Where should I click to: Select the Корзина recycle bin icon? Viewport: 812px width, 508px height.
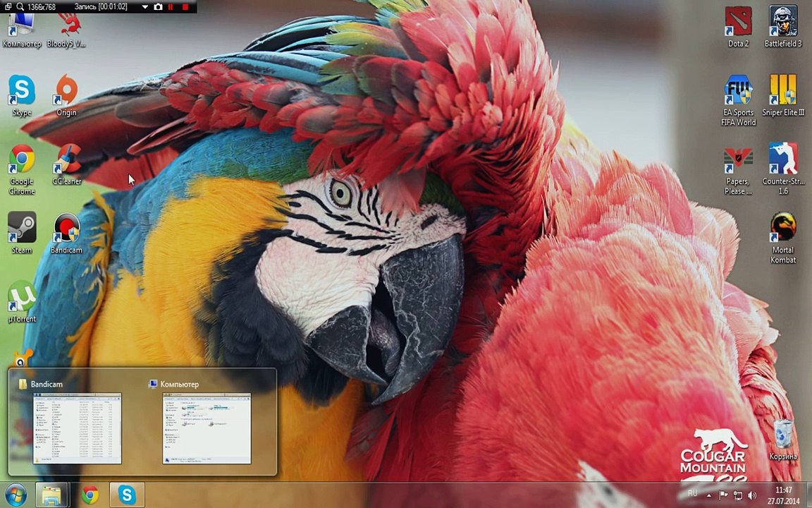click(x=783, y=440)
